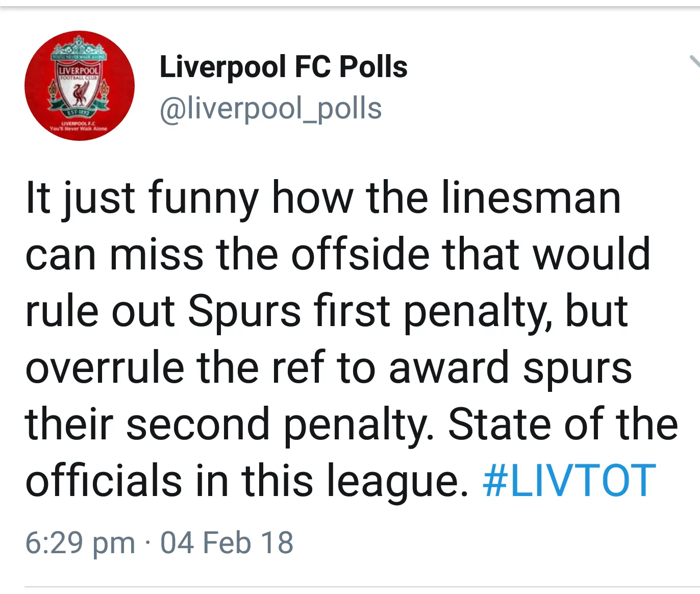Click the 04 Feb 18 date
Image resolution: width=700 pixels, height=594 pixels.
pyautogui.click(x=227, y=542)
